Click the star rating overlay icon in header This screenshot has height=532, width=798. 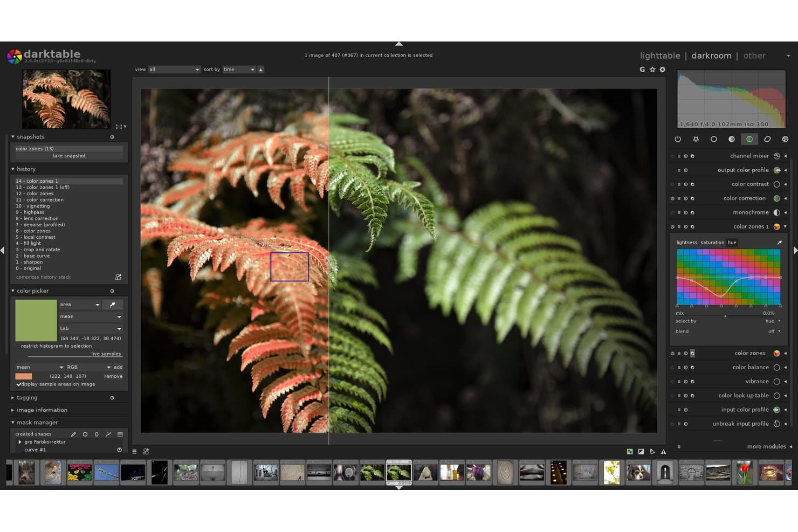(x=652, y=70)
